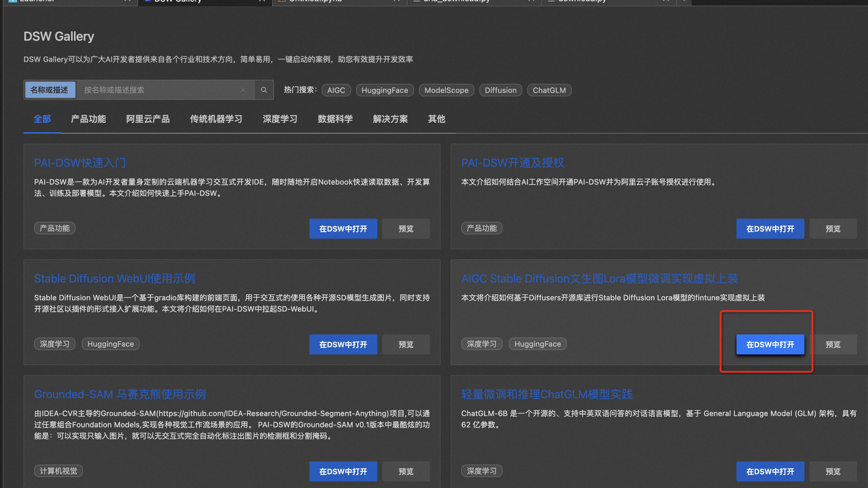Open Stable Diffusion WebUI使用示例 title link
This screenshot has height=488, width=868.
(115, 279)
